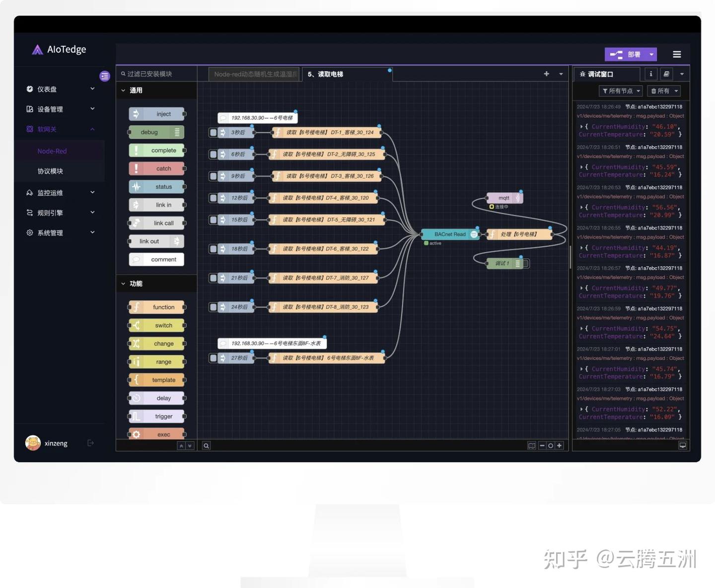
Task: Open 协议模块 in the left sidebar
Action: click(51, 171)
